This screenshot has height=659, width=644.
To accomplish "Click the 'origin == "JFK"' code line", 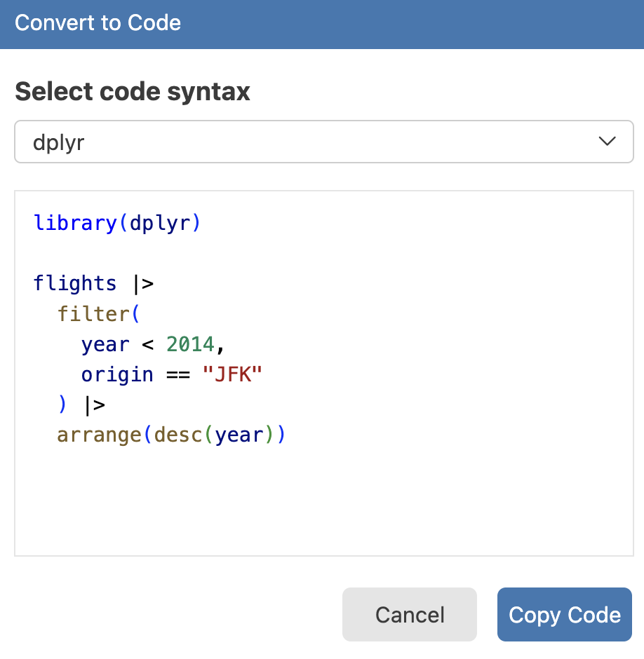I will pos(172,374).
